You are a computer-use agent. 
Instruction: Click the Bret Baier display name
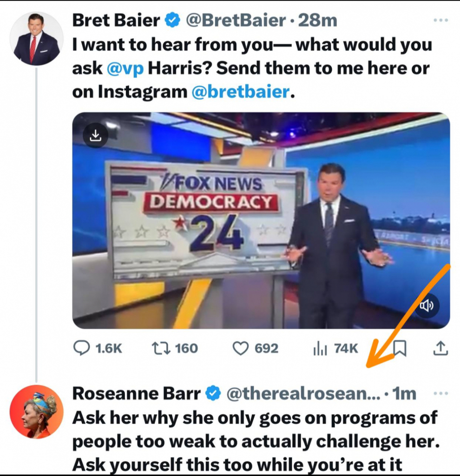tap(116, 20)
